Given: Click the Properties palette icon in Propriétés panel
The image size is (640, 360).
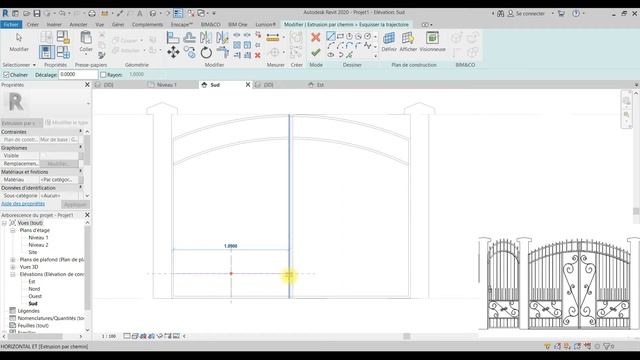Looking at the screenshot, I should (47, 52).
